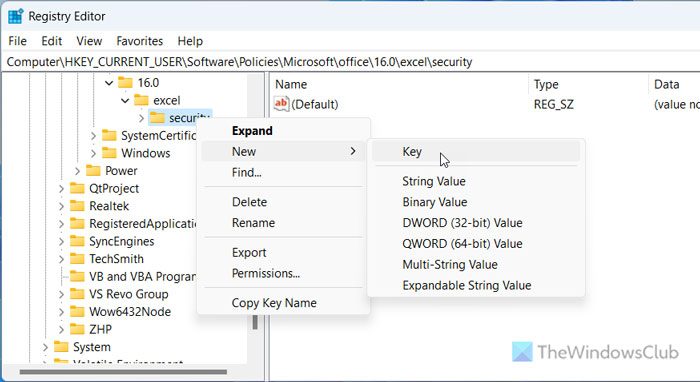Expand the SyncEngines key chevron
The width and height of the screenshot is (700, 382).
tap(61, 241)
